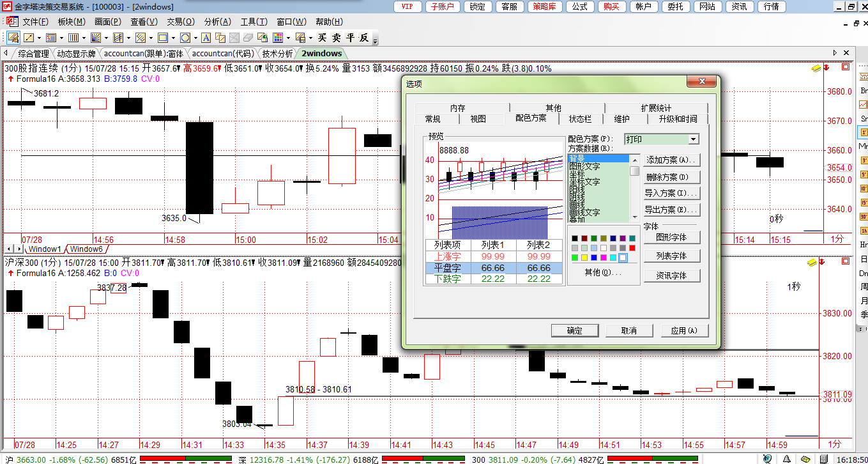Click the 买 (buy) toolbar button
The height and width of the screenshot is (464, 868).
tap(323, 38)
